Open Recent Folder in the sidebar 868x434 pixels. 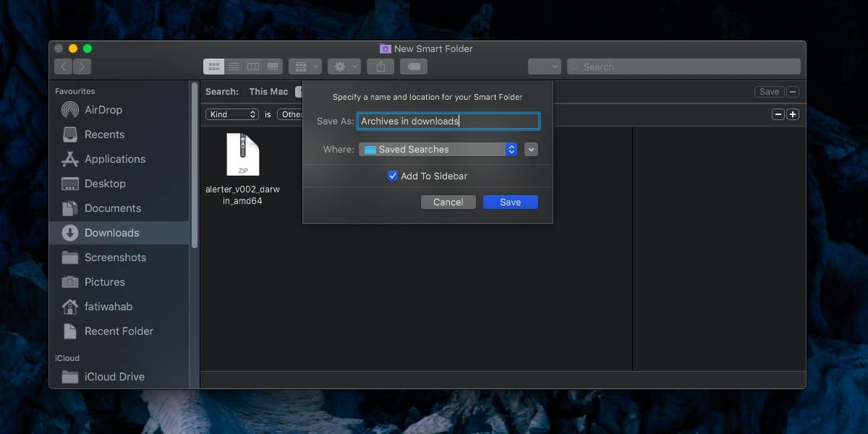point(119,331)
